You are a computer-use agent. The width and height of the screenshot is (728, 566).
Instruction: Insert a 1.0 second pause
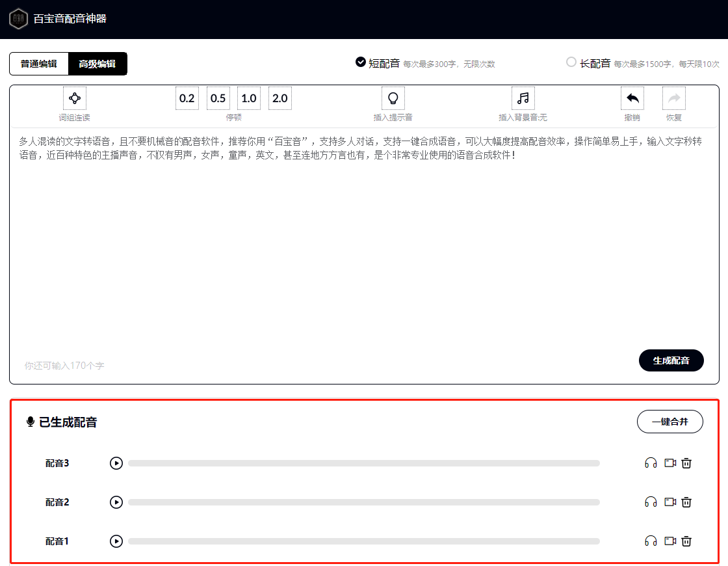[249, 98]
